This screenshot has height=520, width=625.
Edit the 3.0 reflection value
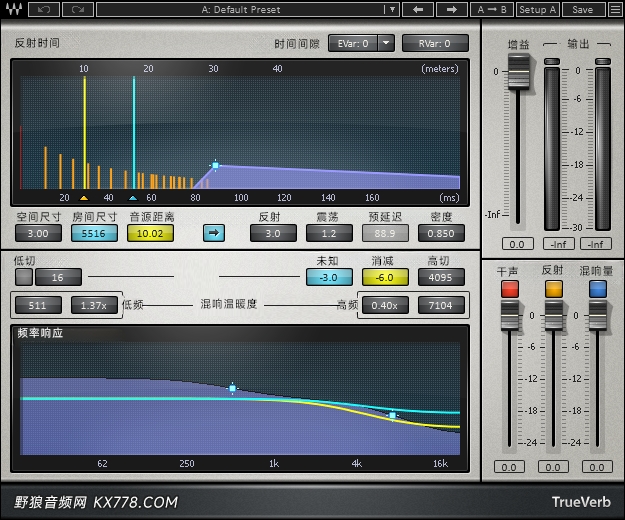coord(273,233)
